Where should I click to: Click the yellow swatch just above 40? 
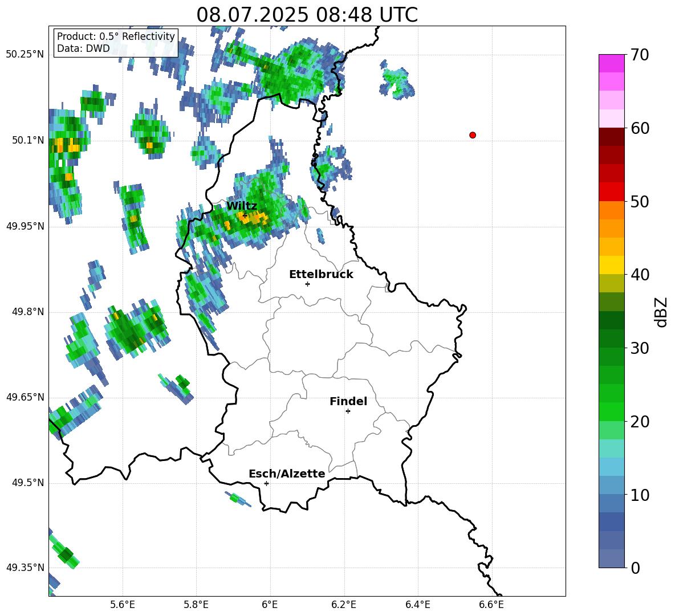pyautogui.click(x=611, y=265)
